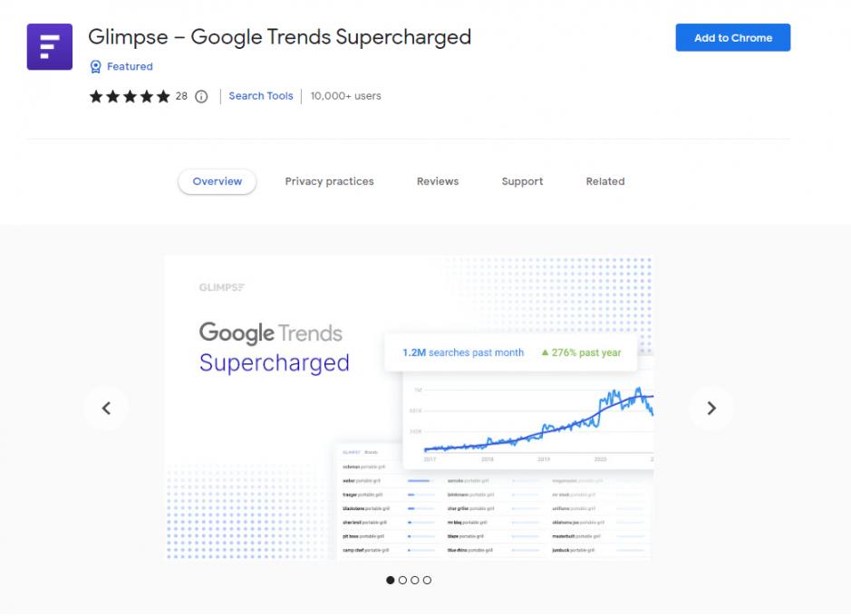
Task: Select the second carousel dot
Action: [402, 580]
